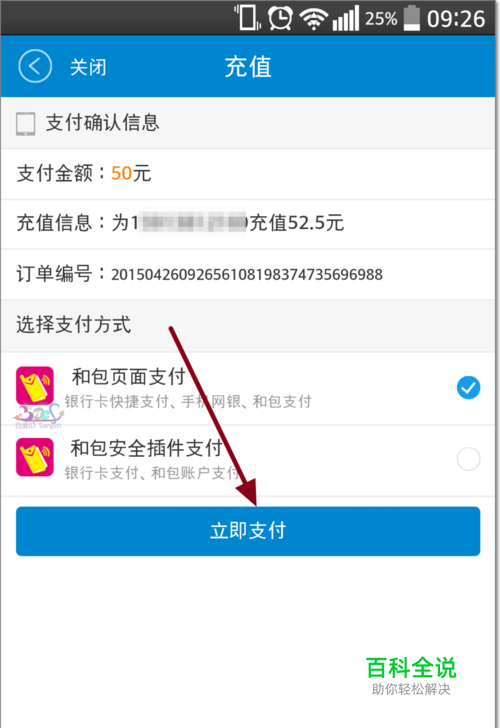Choose the 和包页面支付 payment option label
The image size is (500, 728).
pos(129,377)
